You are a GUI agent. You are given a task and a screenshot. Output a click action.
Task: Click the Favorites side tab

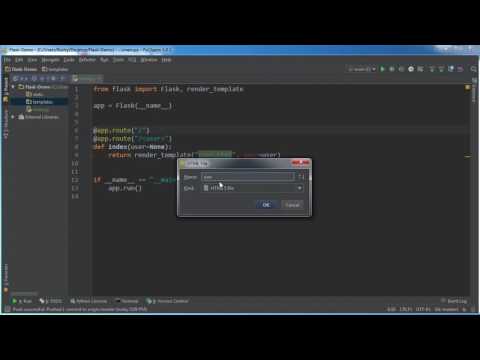pyautogui.click(x=6, y=277)
